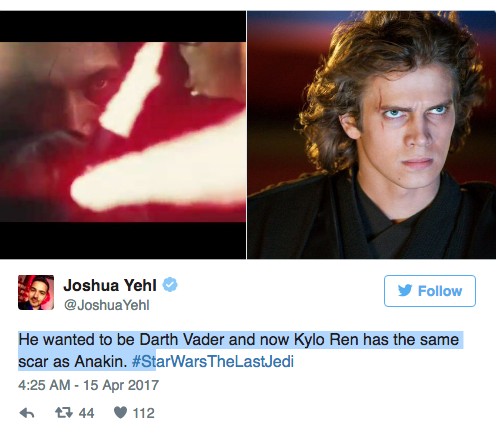Click the retweet icon
496x428 pixels.
click(x=64, y=413)
